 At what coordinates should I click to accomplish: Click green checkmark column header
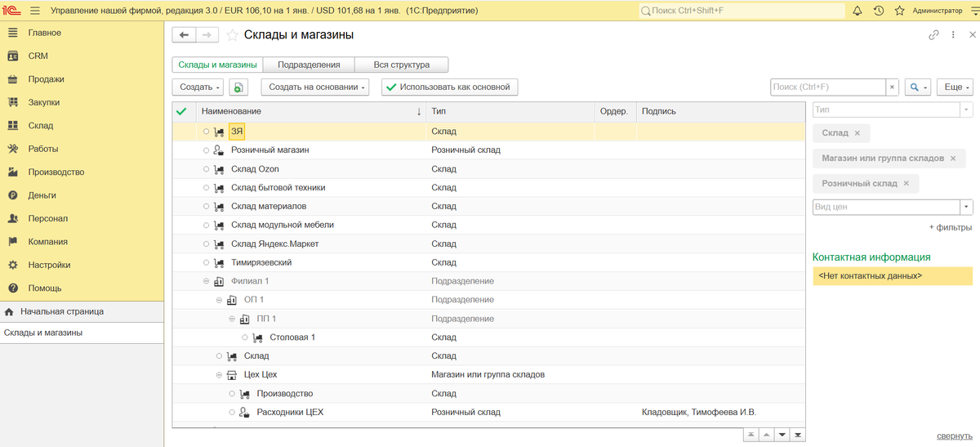click(182, 111)
